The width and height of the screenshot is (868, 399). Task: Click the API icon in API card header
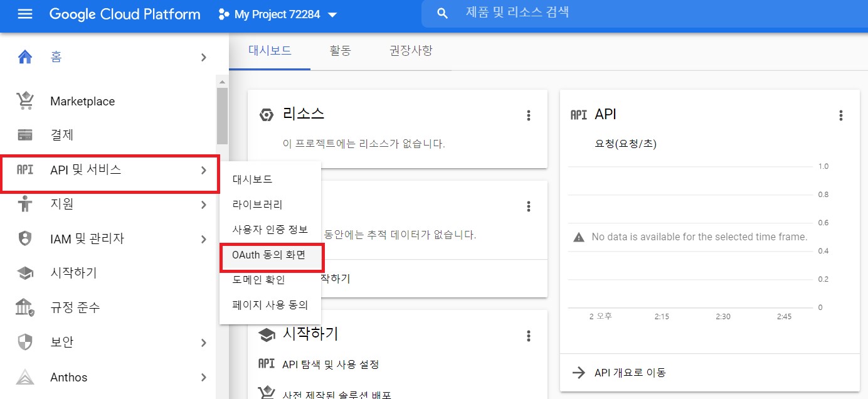[579, 115]
